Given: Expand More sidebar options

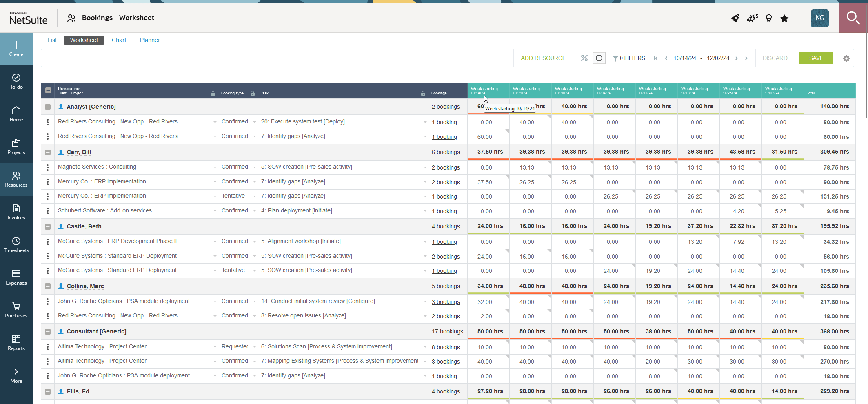Looking at the screenshot, I should (x=16, y=376).
